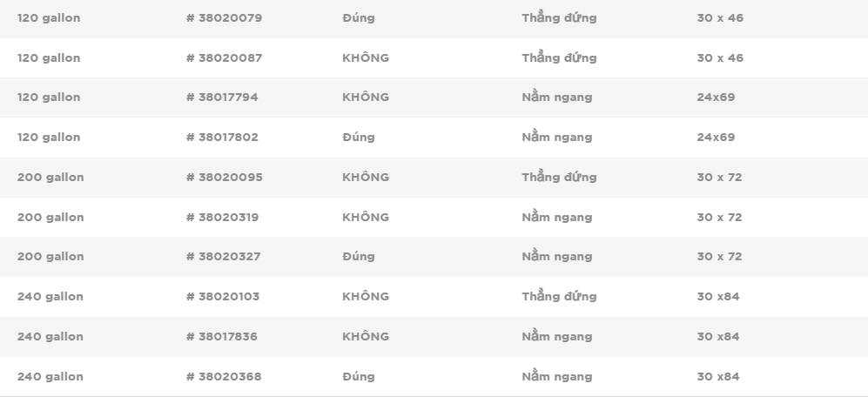Select the 30 x84 size in the 38017836 row
The height and width of the screenshot is (397, 868).
[718, 336]
